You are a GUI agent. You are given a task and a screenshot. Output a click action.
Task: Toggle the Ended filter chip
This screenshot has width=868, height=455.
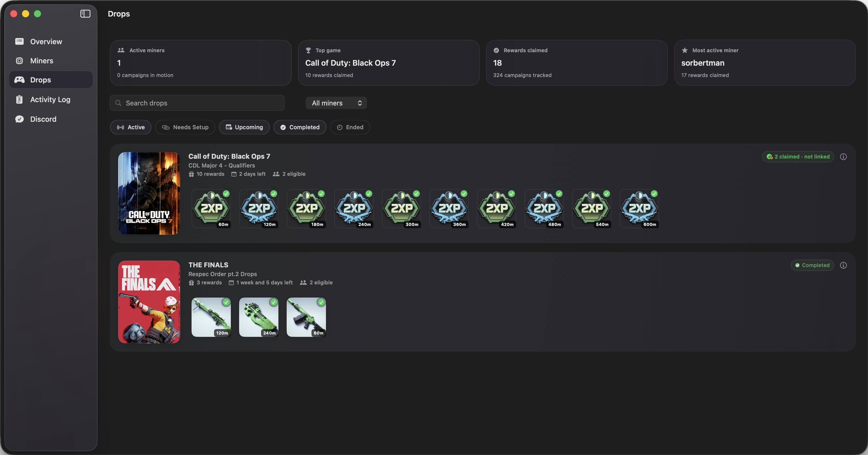click(x=350, y=127)
